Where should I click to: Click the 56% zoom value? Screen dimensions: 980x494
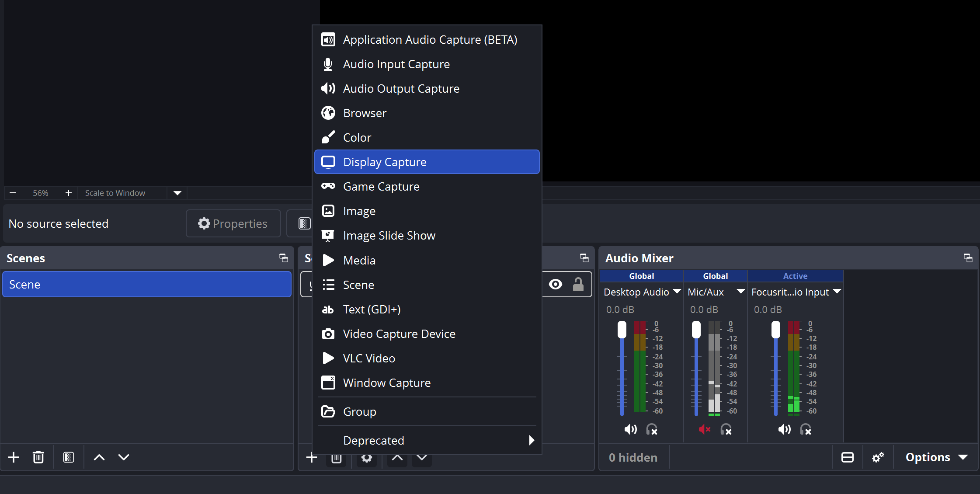coord(41,193)
